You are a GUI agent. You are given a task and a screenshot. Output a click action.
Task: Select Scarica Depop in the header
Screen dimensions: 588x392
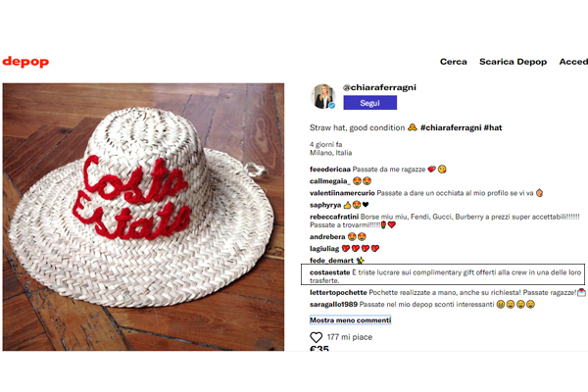pos(513,62)
